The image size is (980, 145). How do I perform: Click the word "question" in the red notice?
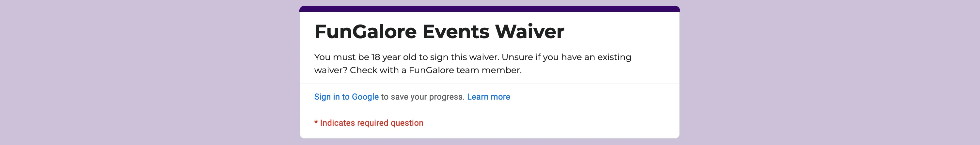point(407,123)
